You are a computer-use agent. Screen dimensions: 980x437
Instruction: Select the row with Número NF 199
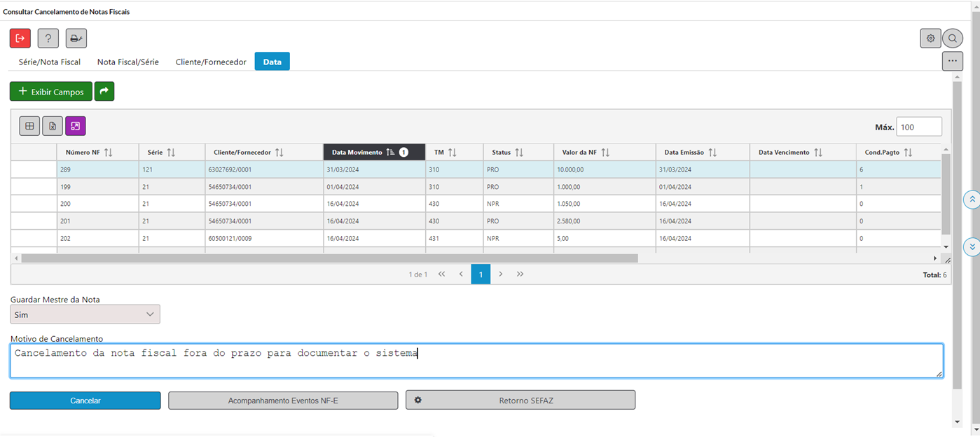476,187
